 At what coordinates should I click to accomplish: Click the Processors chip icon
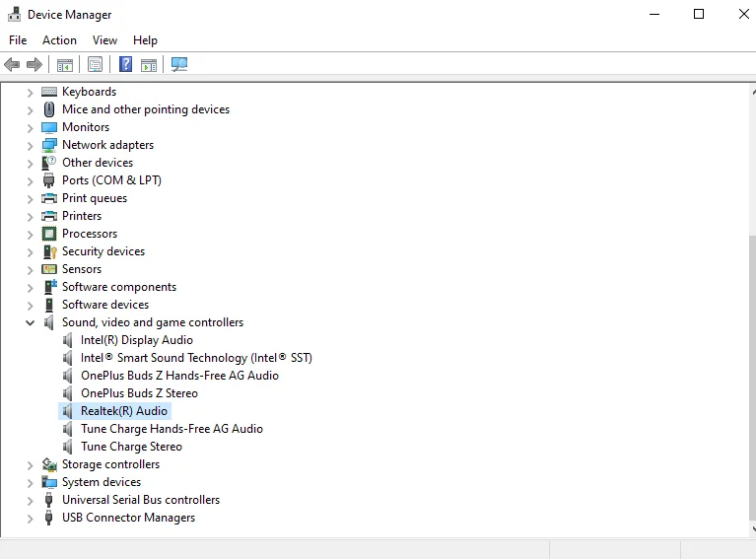pyautogui.click(x=49, y=234)
